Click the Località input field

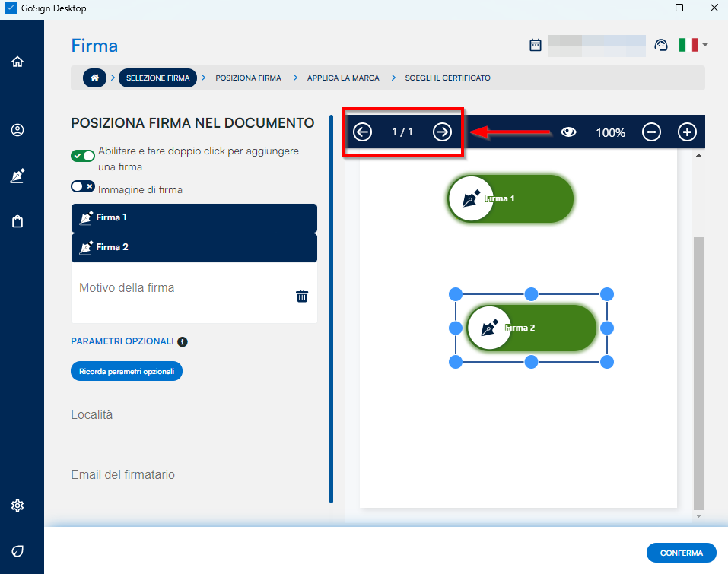(194, 415)
